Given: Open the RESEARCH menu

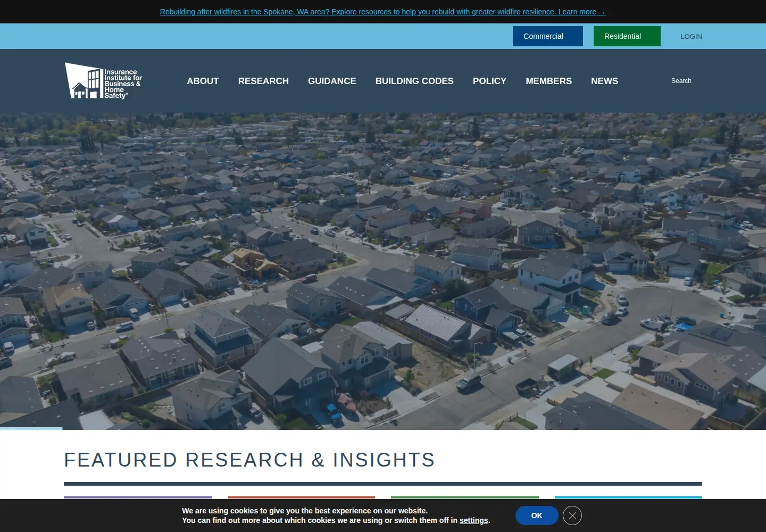Looking at the screenshot, I should click(263, 81).
